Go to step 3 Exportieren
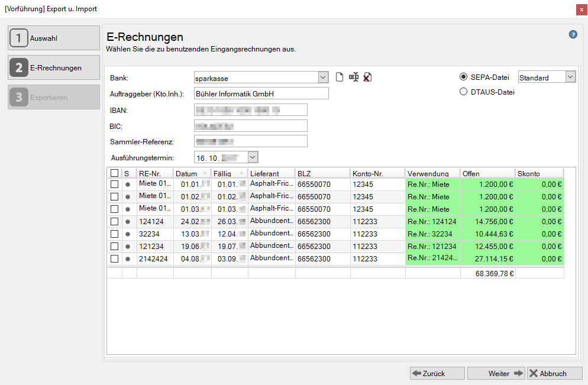The image size is (588, 385). [54, 97]
